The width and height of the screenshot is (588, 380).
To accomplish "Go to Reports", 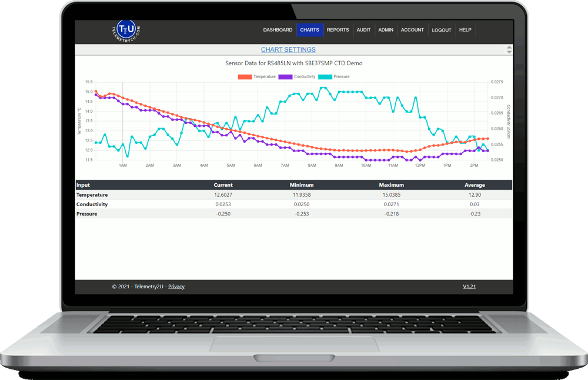I will click(x=338, y=30).
